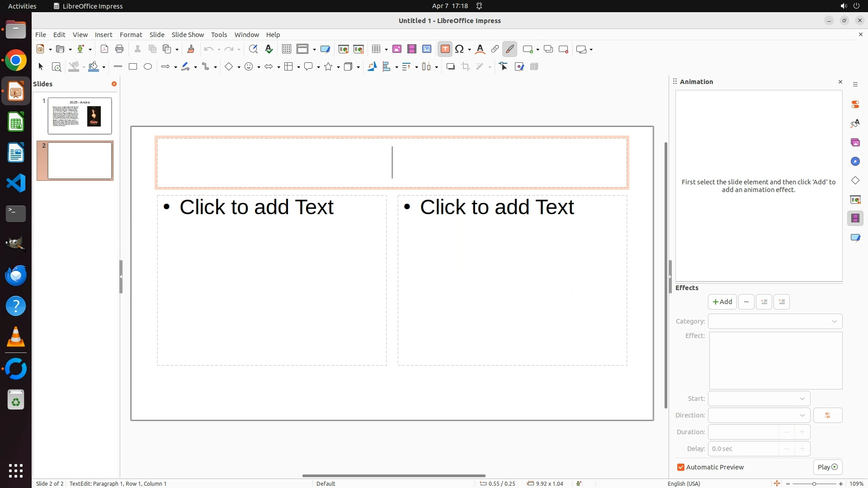Select the Ellipse shape tool
The width and height of the screenshot is (868, 488).
[148, 67]
